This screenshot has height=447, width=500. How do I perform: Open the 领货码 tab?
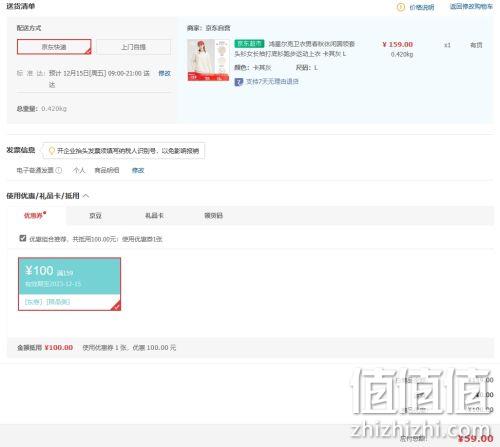pos(213,216)
